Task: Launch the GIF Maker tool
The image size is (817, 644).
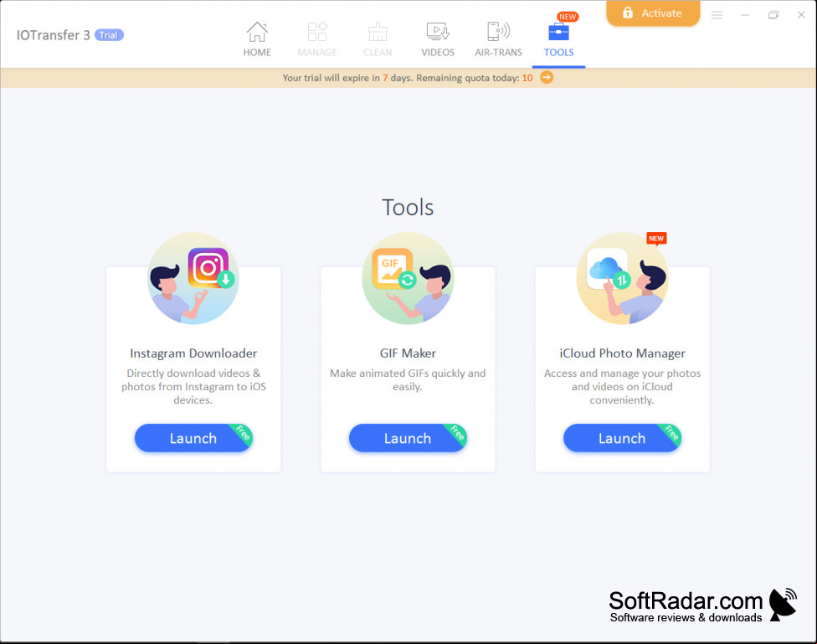Action: pyautogui.click(x=408, y=438)
